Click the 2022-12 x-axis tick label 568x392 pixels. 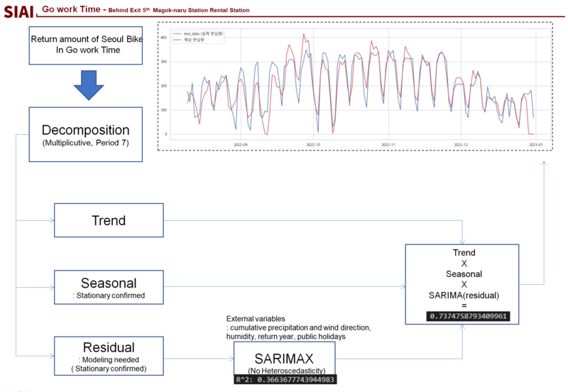pos(461,145)
